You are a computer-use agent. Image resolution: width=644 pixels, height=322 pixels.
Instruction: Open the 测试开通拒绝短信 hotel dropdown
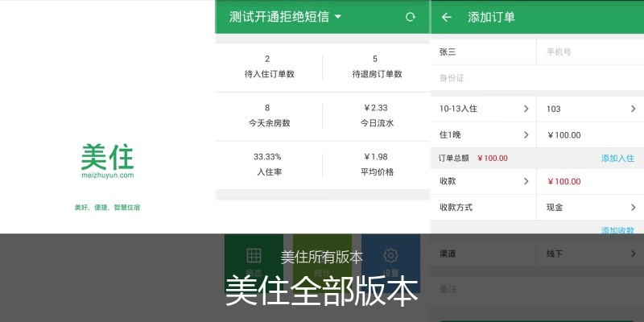point(286,17)
